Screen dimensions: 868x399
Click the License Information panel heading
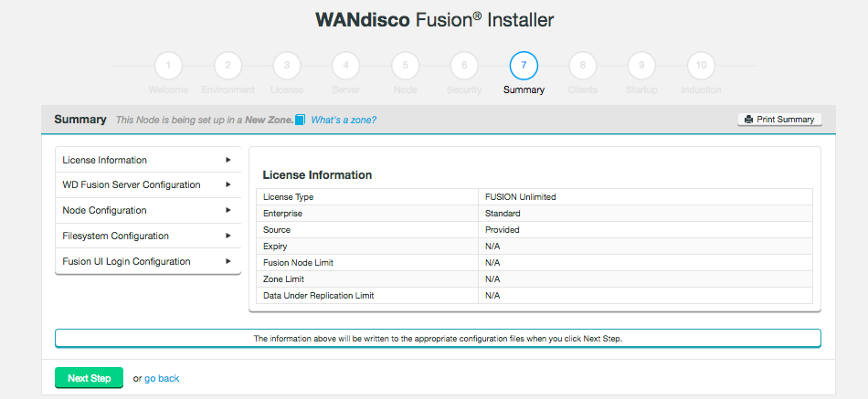(x=317, y=175)
